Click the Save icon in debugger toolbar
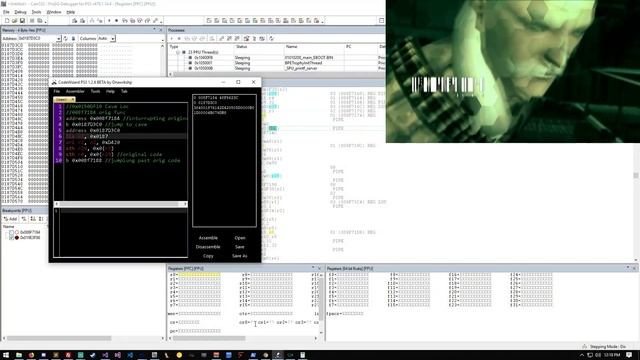 coord(22,21)
